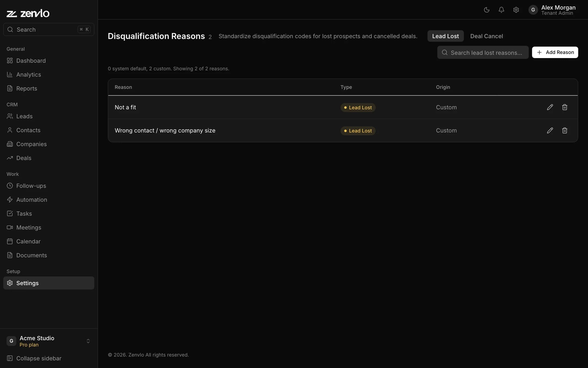Open notifications bell

coord(501,10)
